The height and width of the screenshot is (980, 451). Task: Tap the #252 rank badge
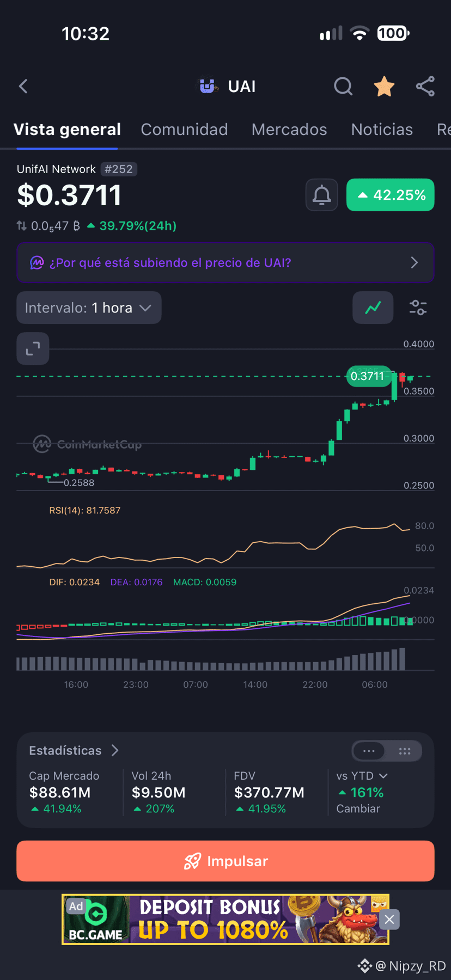(x=119, y=169)
